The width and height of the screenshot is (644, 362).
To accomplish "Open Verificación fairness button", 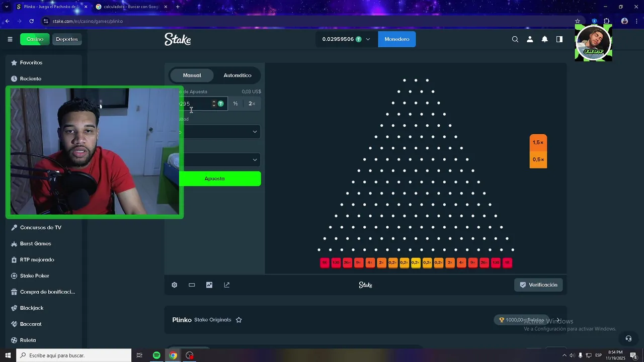I will click(538, 285).
